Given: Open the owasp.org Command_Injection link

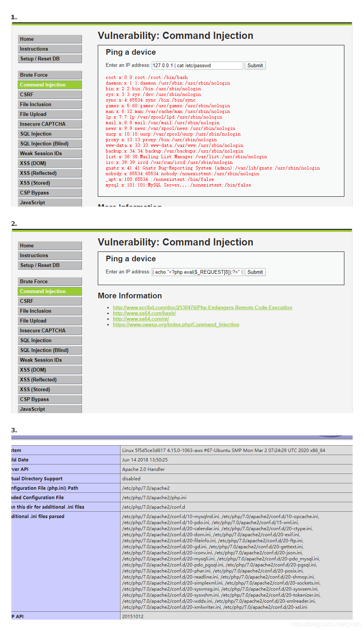Looking at the screenshot, I should point(176,324).
